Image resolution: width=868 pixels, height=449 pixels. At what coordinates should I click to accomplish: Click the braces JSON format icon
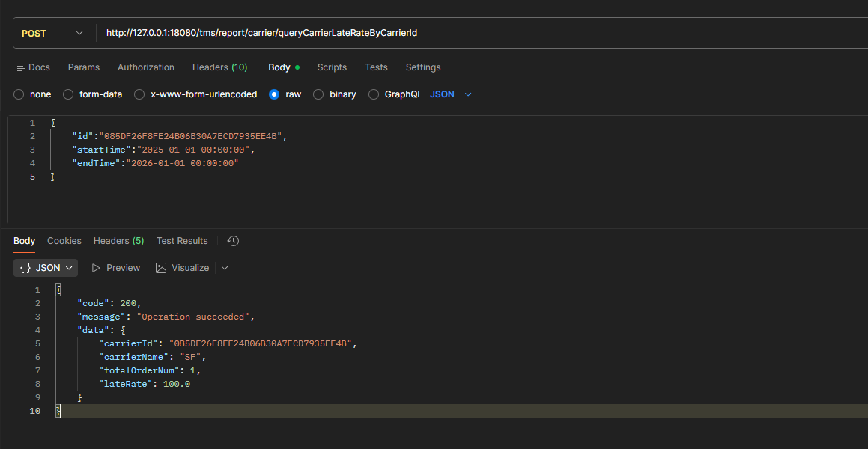click(25, 268)
